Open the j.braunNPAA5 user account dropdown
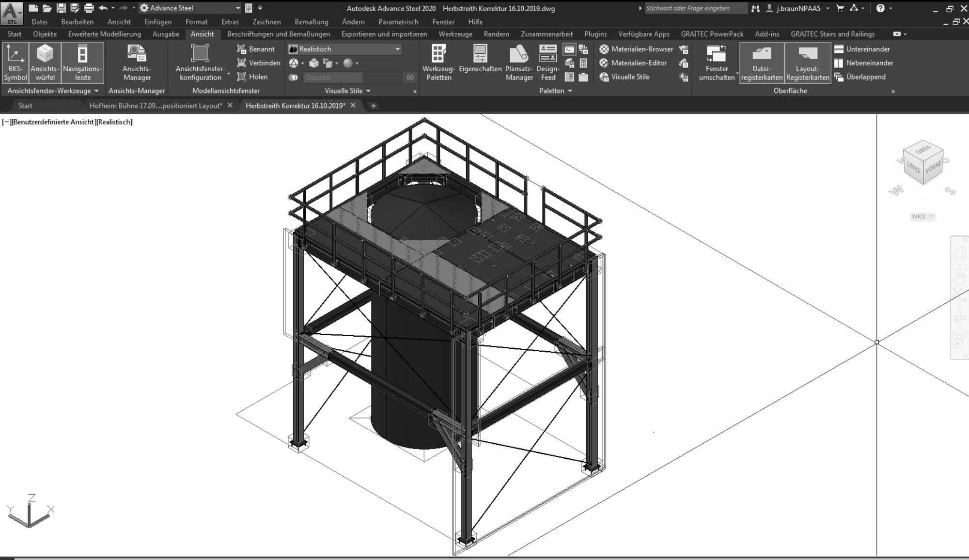 click(x=797, y=8)
